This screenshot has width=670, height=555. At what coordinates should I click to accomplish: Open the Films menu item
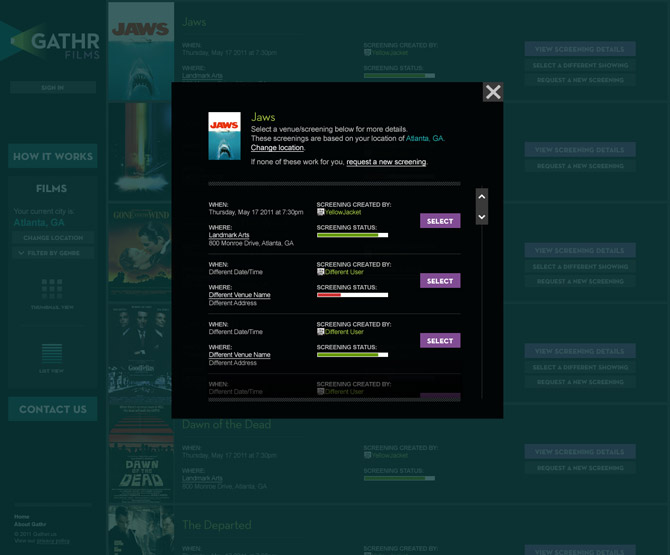point(51,188)
